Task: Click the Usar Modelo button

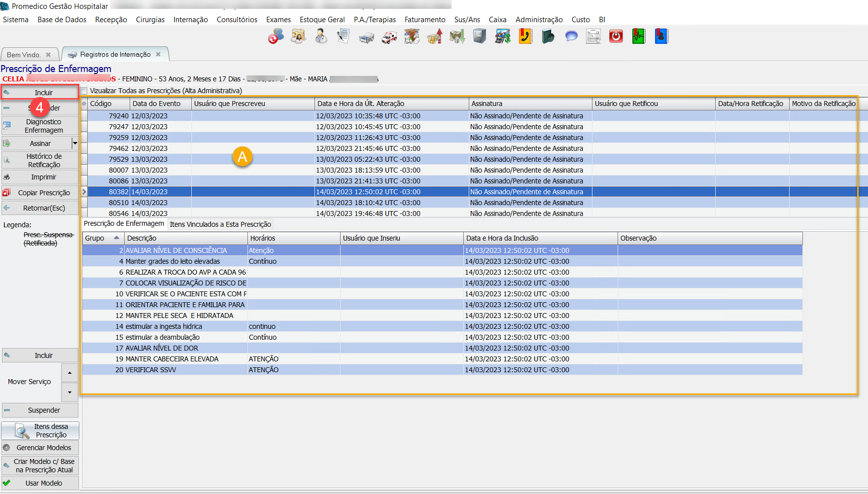Action: (x=40, y=483)
